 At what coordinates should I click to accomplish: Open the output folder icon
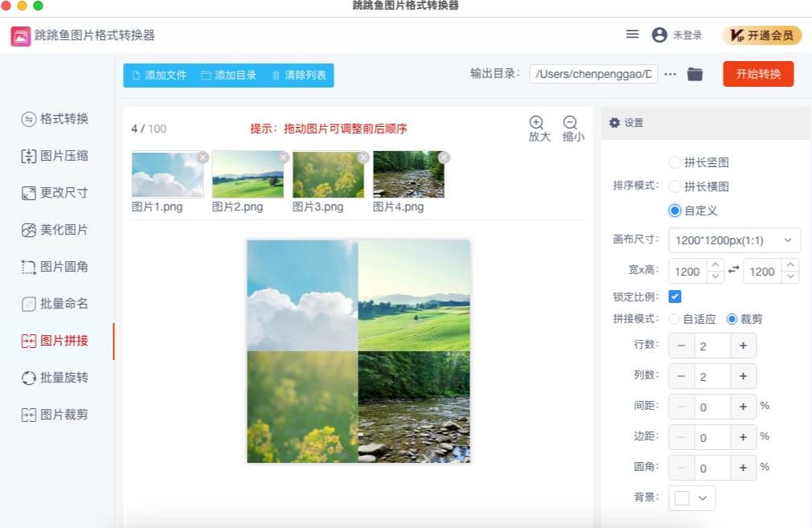[x=695, y=74]
